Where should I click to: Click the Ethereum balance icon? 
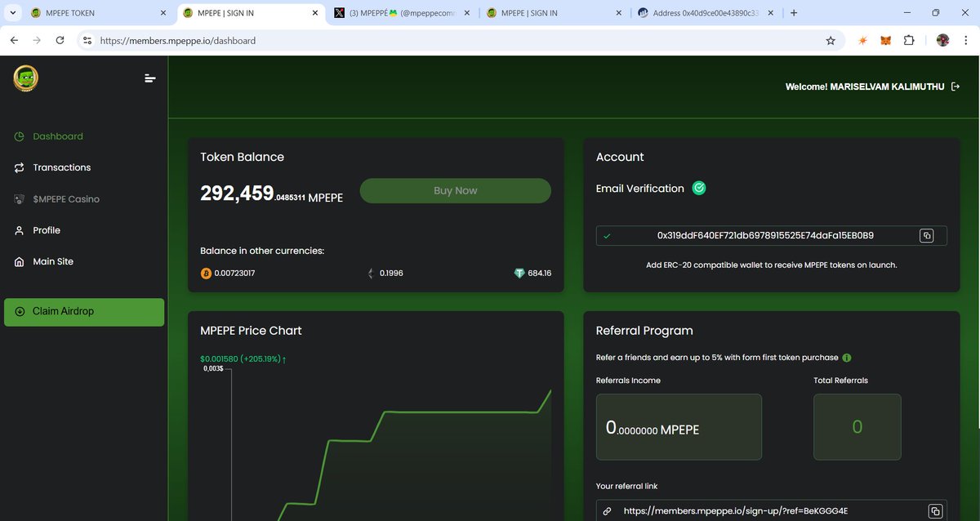pyautogui.click(x=371, y=273)
